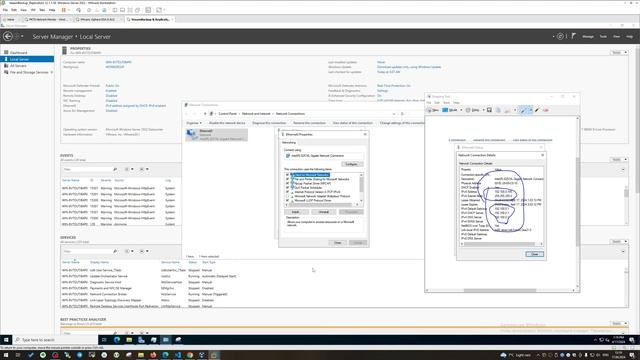Click the computer name link

click(118, 62)
